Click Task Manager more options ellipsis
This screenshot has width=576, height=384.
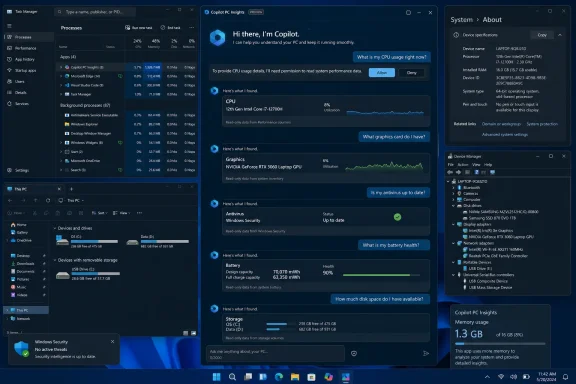[x=191, y=28]
